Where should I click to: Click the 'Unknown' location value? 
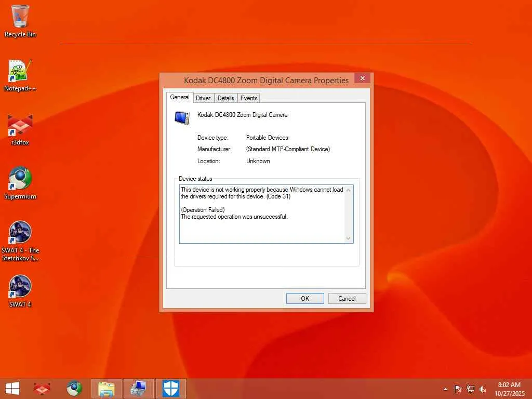point(258,161)
